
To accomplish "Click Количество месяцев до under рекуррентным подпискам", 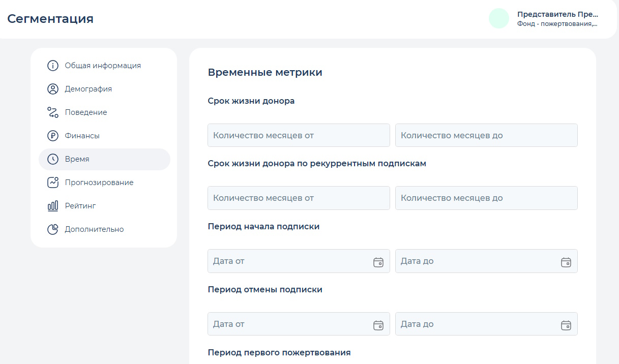I will coord(486,198).
